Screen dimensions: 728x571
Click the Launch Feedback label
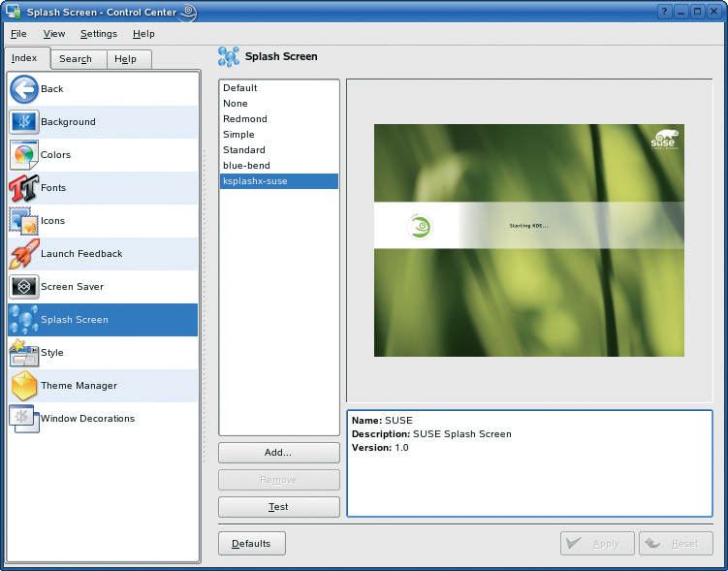pos(81,254)
